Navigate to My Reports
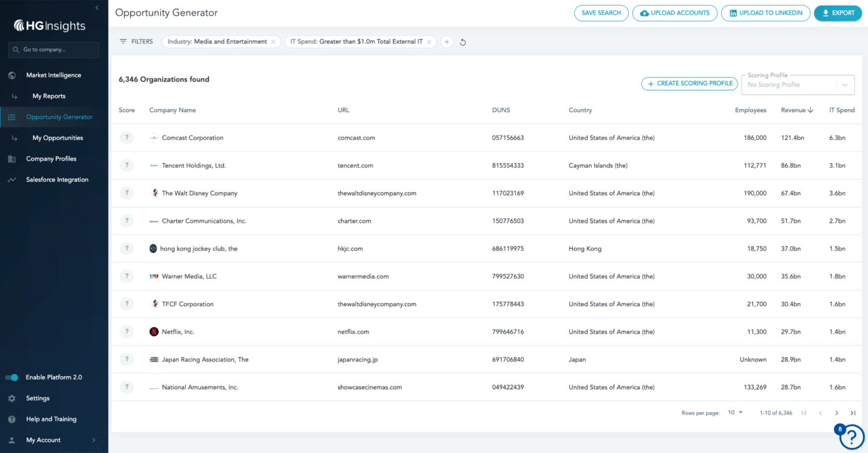 tap(50, 96)
